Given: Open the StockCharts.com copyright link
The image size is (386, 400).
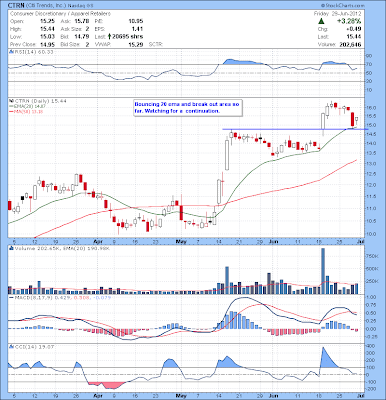Looking at the screenshot, I should click(x=343, y=6).
